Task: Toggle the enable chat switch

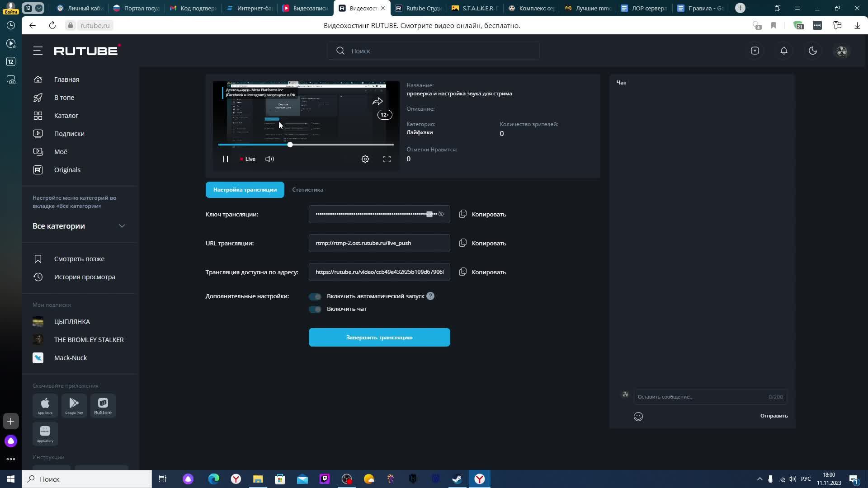Action: [x=315, y=309]
